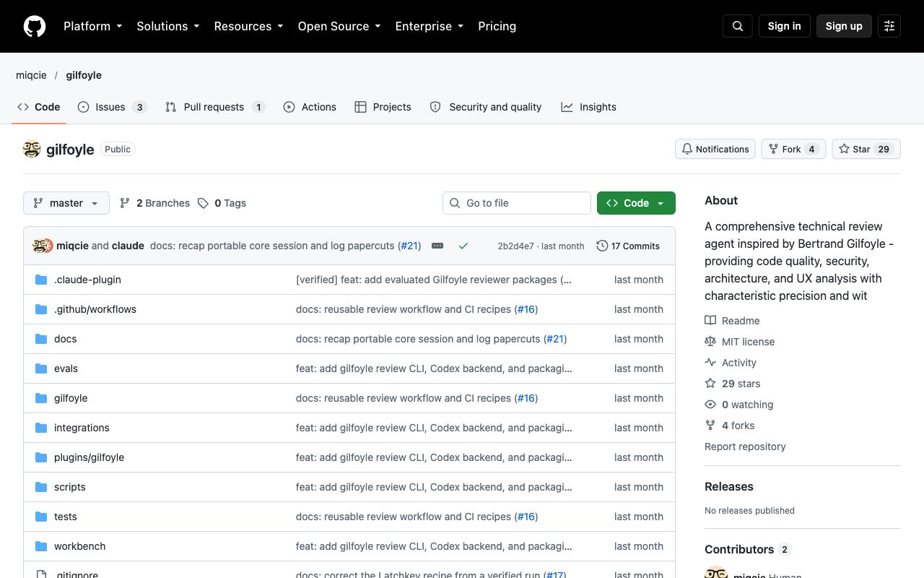The width and height of the screenshot is (924, 578).
Task: Star the gilfoyle repository
Action: (x=866, y=149)
